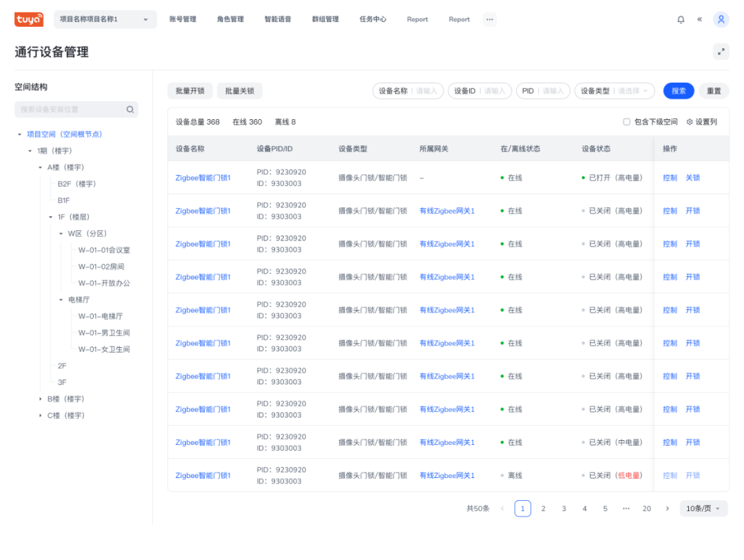Open the 设置列 column settings

(702, 122)
